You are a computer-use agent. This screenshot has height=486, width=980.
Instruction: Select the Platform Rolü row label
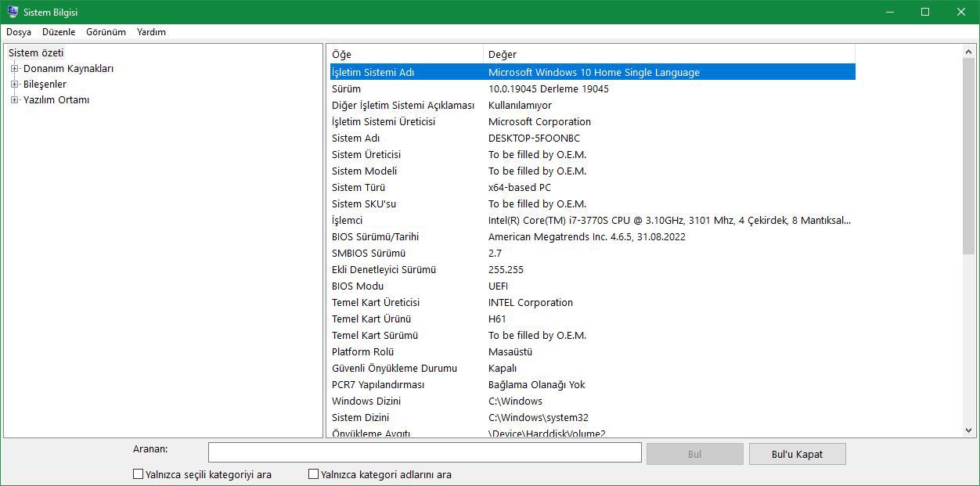point(363,351)
